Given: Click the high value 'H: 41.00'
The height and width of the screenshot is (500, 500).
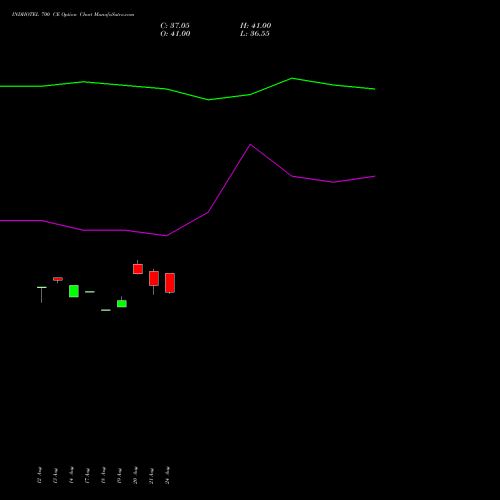Looking at the screenshot, I should [256, 26].
